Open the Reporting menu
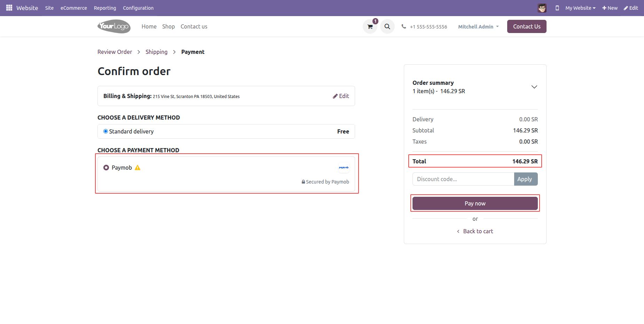The image size is (644, 324). [x=105, y=8]
